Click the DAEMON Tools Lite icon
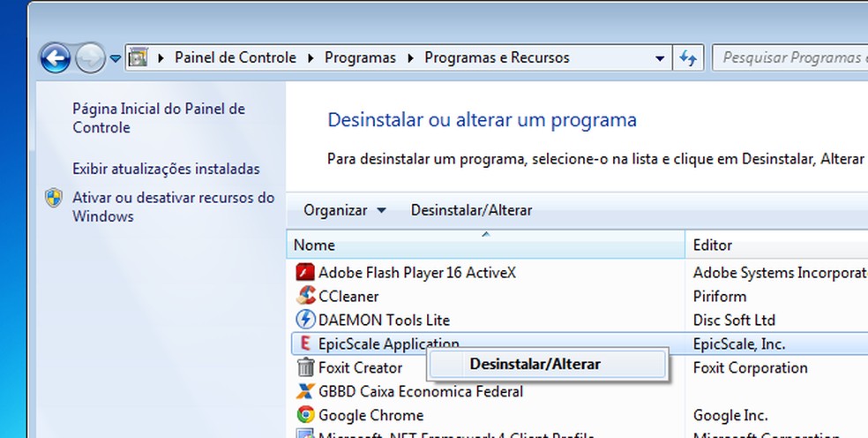 coord(305,320)
